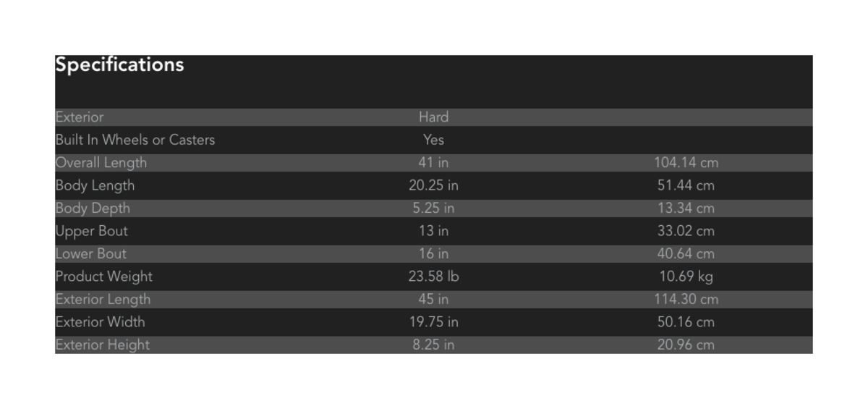The height and width of the screenshot is (409, 868).
Task: Click the 104.14 cm value
Action: coord(686,163)
